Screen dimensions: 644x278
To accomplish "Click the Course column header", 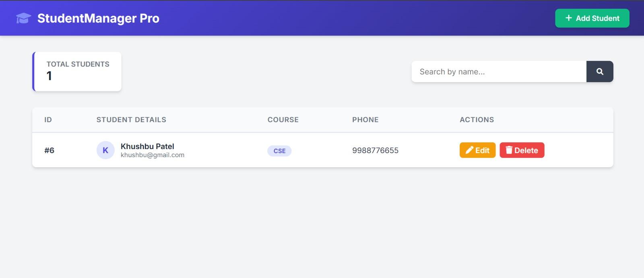I will [283, 120].
